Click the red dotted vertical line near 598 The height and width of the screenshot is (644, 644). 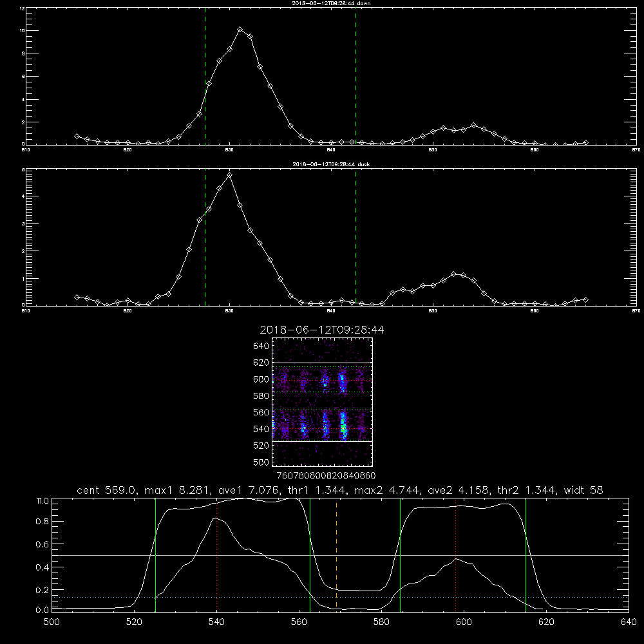coord(455,555)
